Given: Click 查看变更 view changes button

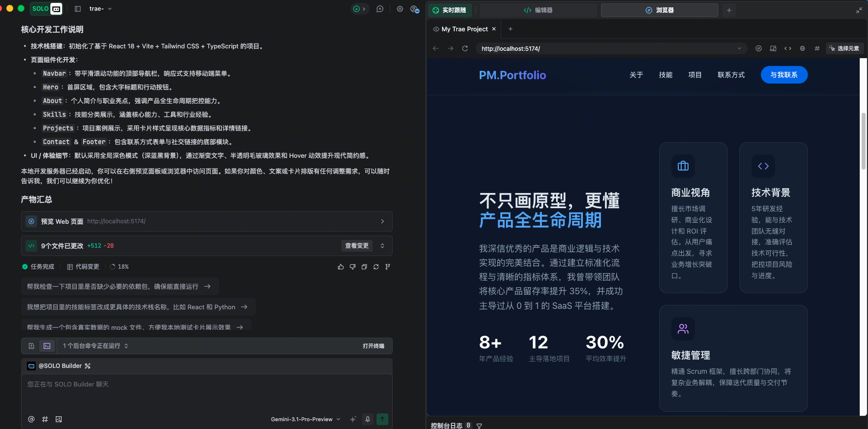Looking at the screenshot, I should point(357,246).
